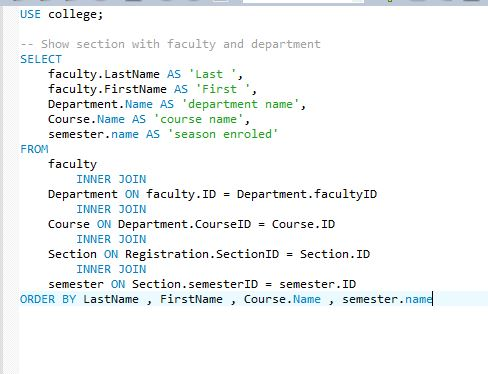Click 'Registration.SectionID' in the Section join
The width and height of the screenshot is (488, 374).
tap(202, 254)
